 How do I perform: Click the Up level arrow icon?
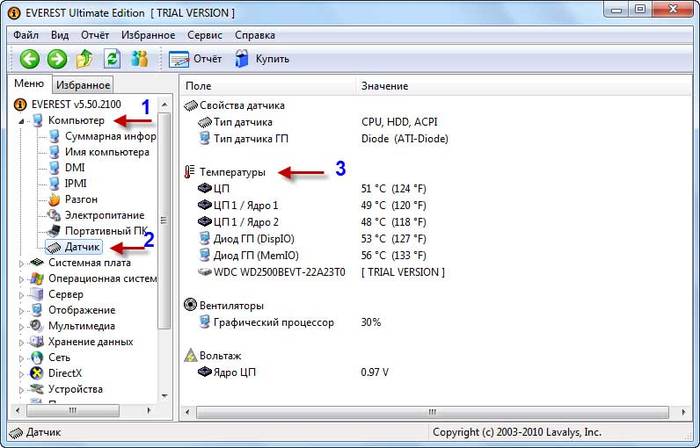[x=86, y=59]
